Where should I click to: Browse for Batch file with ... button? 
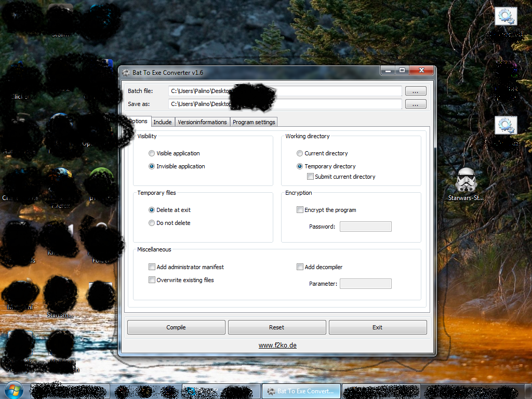pyautogui.click(x=416, y=91)
